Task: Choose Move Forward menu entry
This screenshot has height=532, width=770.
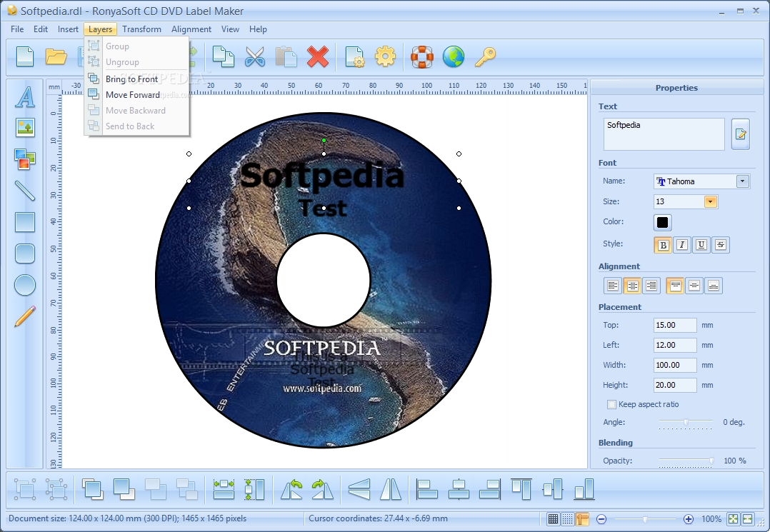Action: [x=136, y=95]
